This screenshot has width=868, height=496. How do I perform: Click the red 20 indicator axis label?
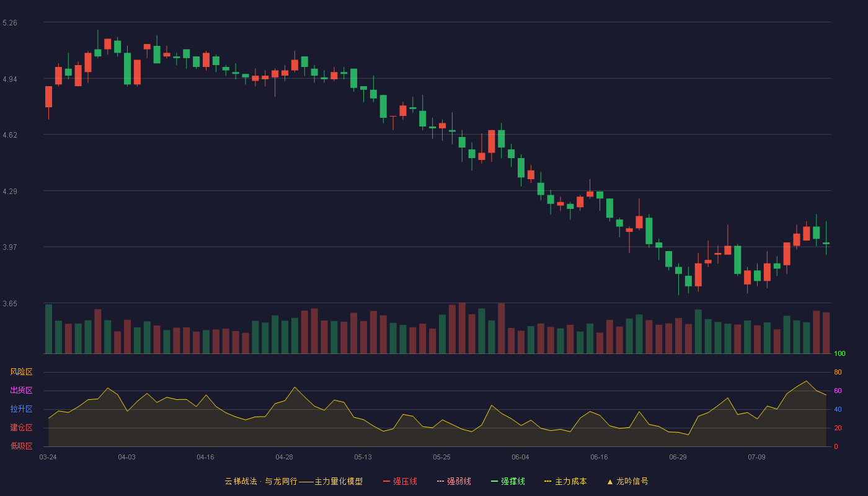pyautogui.click(x=838, y=428)
